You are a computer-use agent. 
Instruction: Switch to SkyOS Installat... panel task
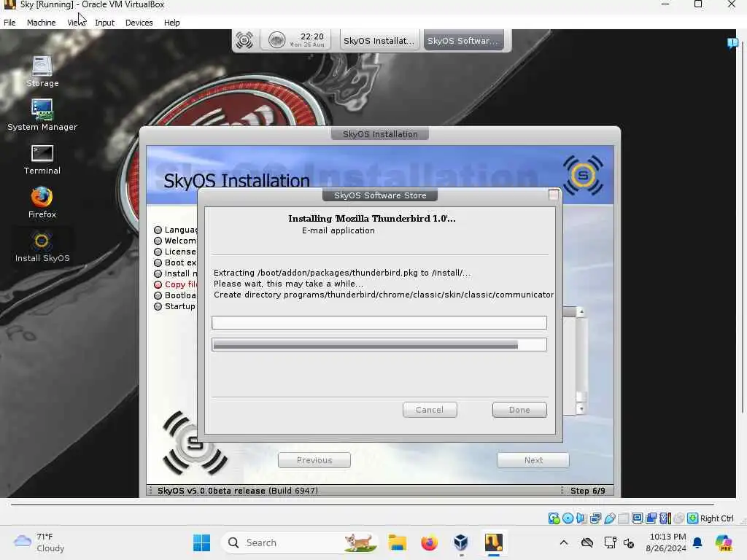379,41
